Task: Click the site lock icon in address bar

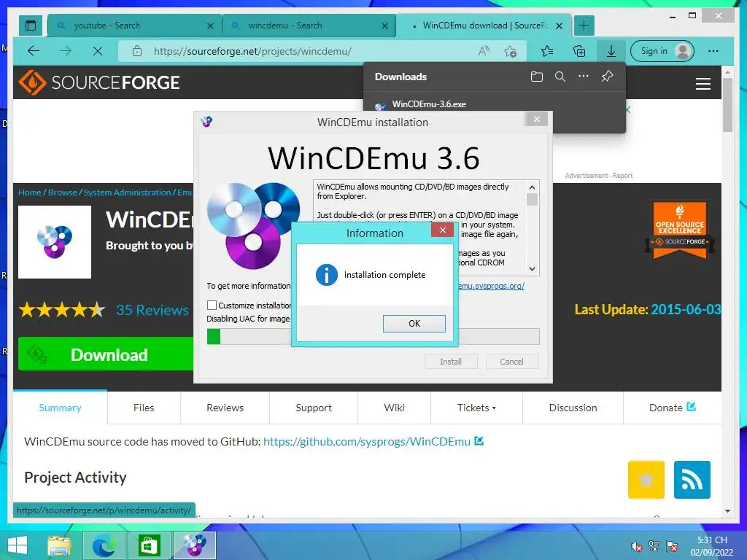Action: (x=136, y=51)
